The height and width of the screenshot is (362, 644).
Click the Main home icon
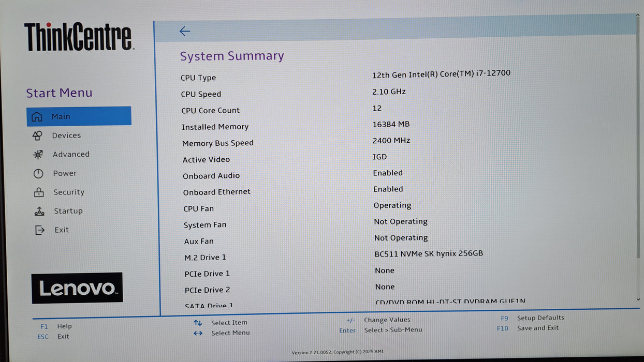pyautogui.click(x=37, y=116)
